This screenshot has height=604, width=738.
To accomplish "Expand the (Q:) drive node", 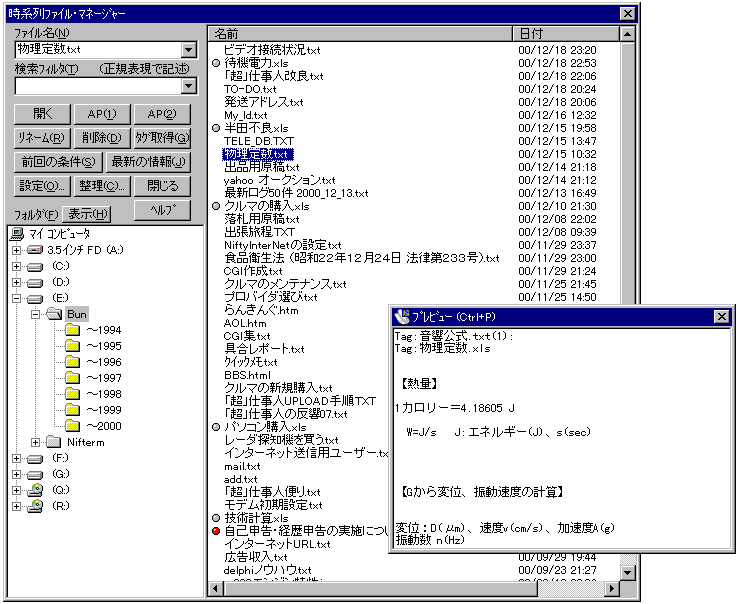I will (16, 491).
